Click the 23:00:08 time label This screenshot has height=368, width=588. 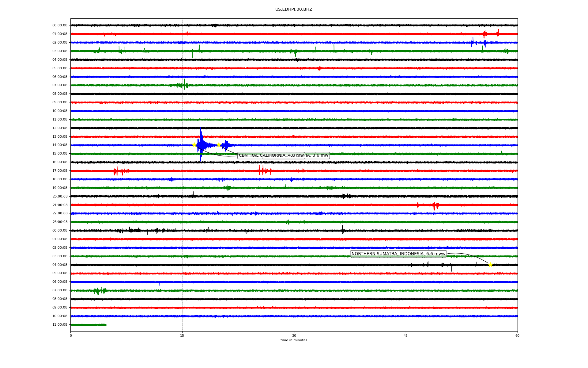tap(60, 222)
